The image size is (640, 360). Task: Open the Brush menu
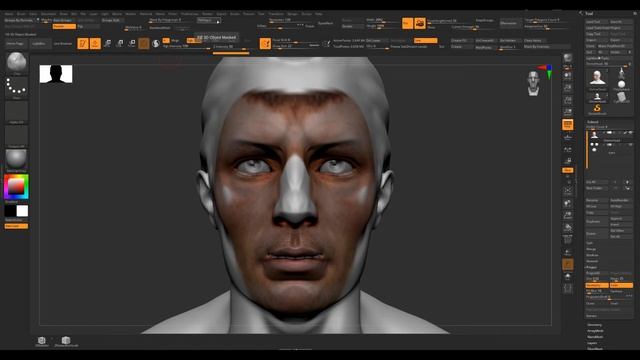tap(21, 13)
